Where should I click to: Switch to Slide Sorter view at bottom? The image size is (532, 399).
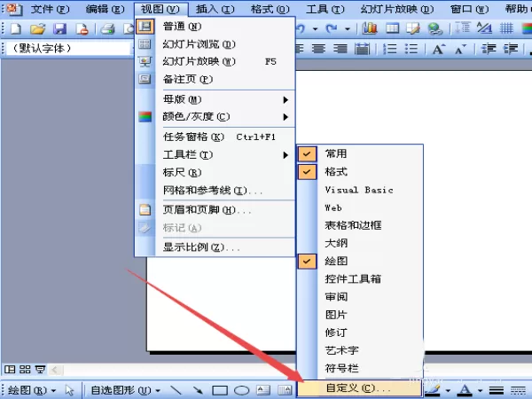(x=25, y=369)
